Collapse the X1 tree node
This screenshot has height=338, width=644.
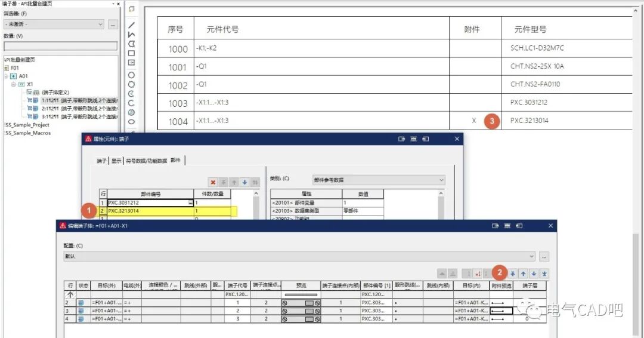[14, 84]
